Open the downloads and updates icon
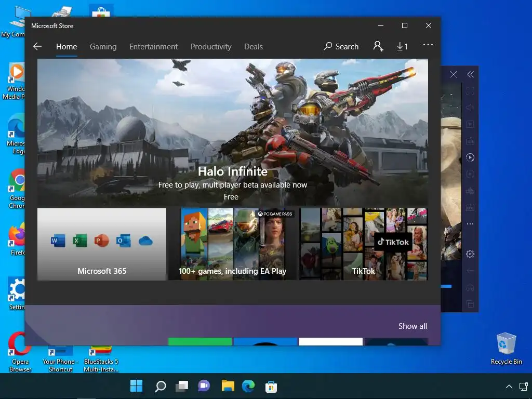This screenshot has width=532, height=399. (x=403, y=46)
